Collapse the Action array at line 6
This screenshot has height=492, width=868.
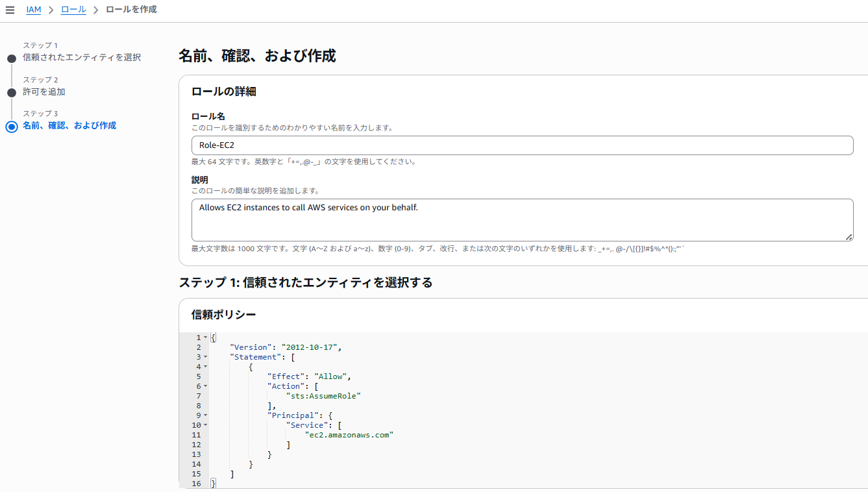(204, 386)
